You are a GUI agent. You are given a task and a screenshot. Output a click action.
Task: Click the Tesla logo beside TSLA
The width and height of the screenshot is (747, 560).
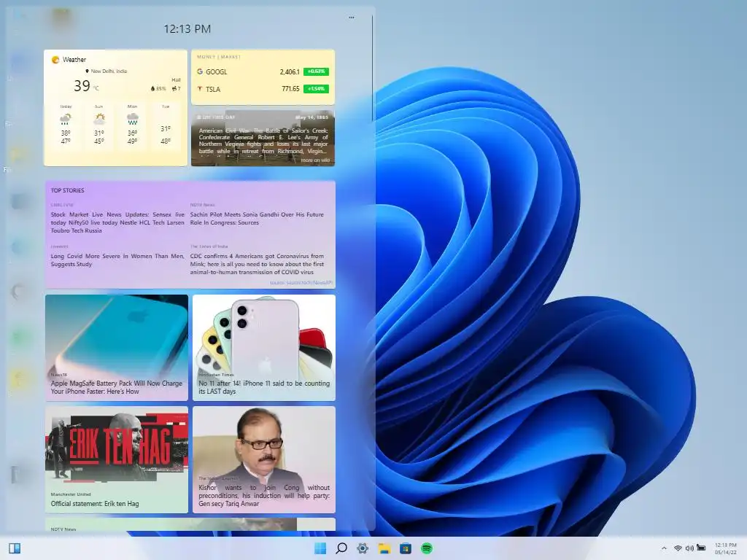pyautogui.click(x=200, y=89)
